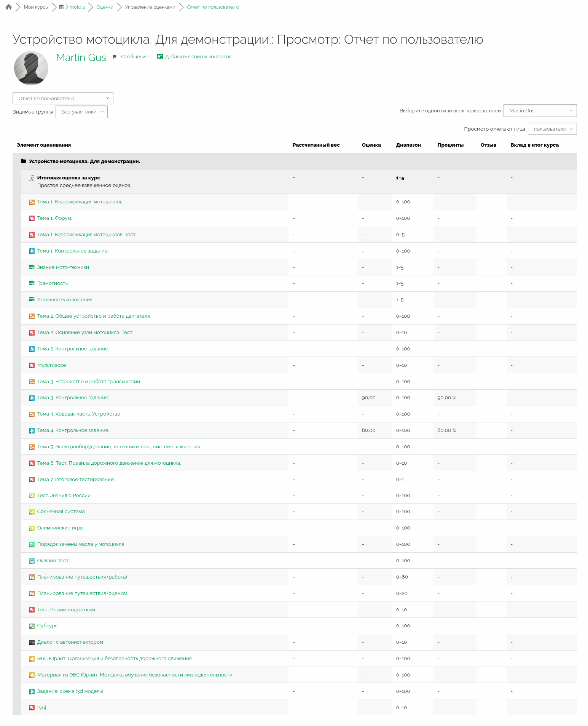Click the outcome icon beside Грамотность

[32, 283]
